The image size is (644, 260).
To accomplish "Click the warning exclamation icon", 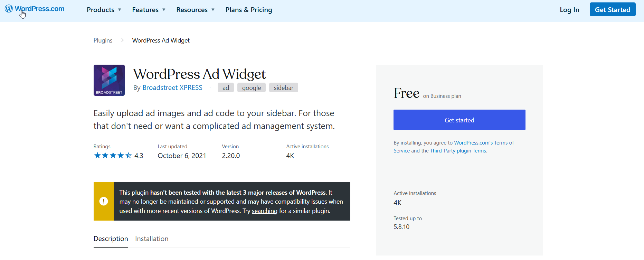I will point(104,201).
